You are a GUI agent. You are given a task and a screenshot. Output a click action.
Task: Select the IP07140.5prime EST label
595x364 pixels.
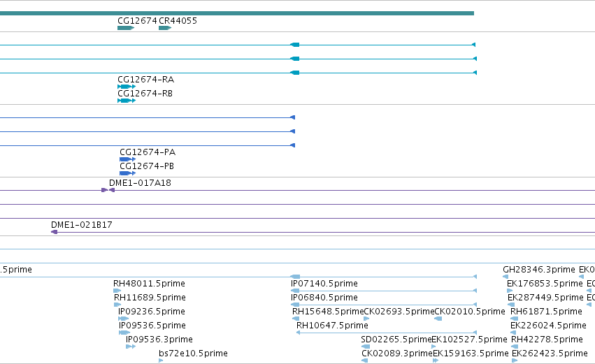324,284
